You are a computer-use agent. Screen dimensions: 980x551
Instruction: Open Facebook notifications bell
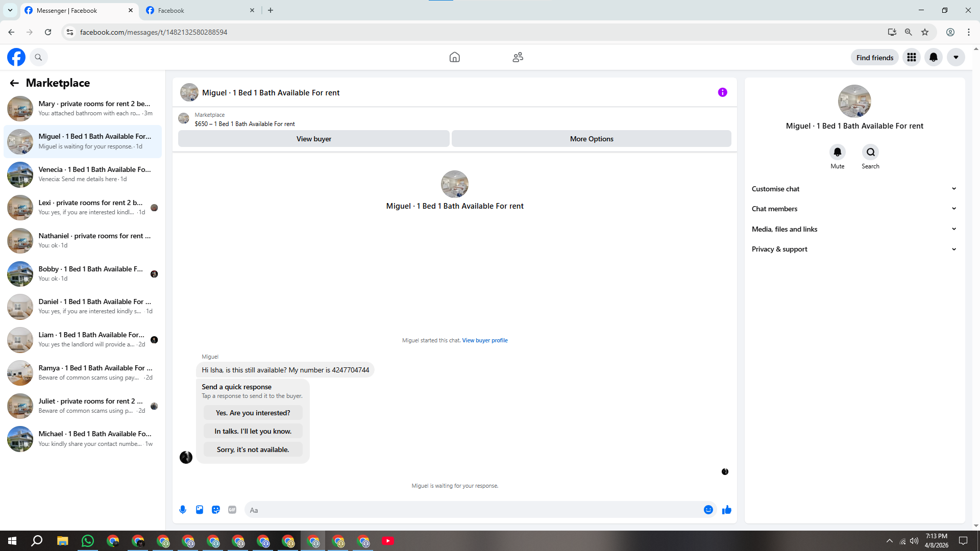(x=933, y=57)
